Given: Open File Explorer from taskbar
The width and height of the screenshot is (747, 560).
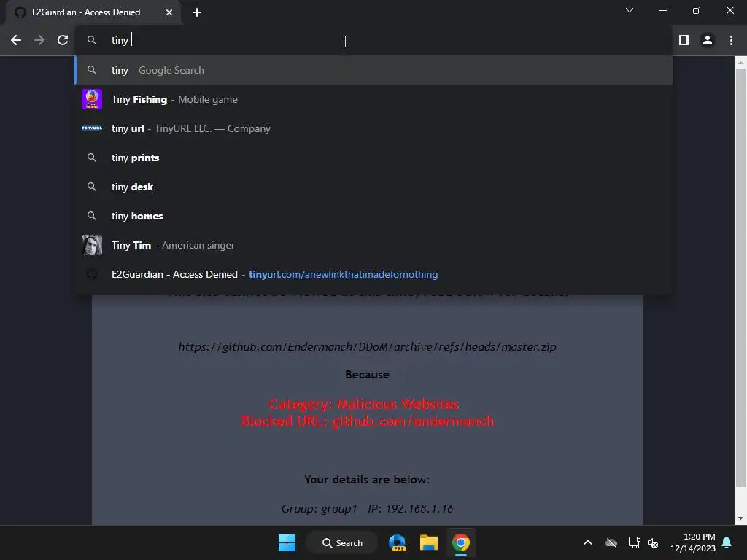Looking at the screenshot, I should pos(429,542).
